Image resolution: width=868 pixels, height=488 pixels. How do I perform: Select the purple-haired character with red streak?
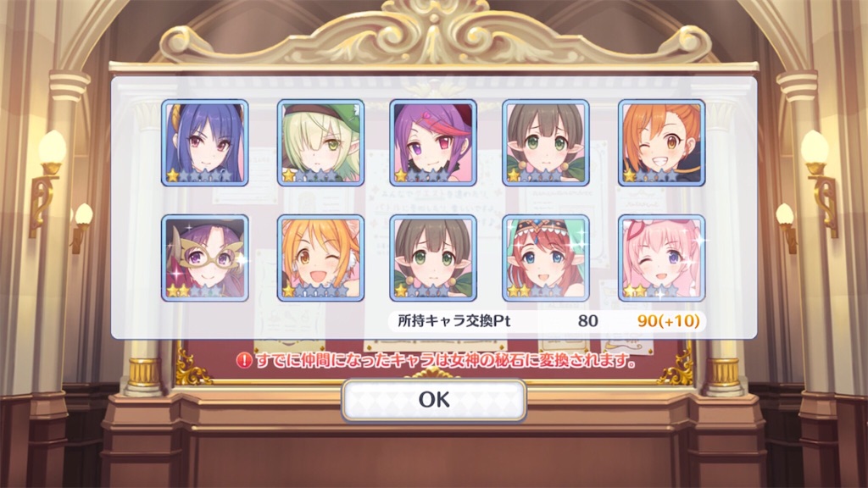tap(433, 142)
